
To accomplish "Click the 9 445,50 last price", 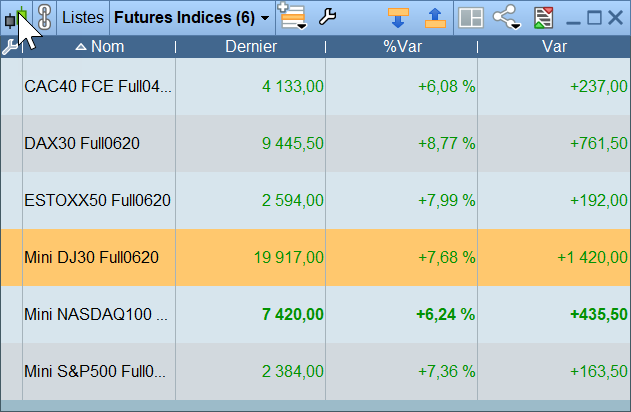I will pyautogui.click(x=293, y=144).
